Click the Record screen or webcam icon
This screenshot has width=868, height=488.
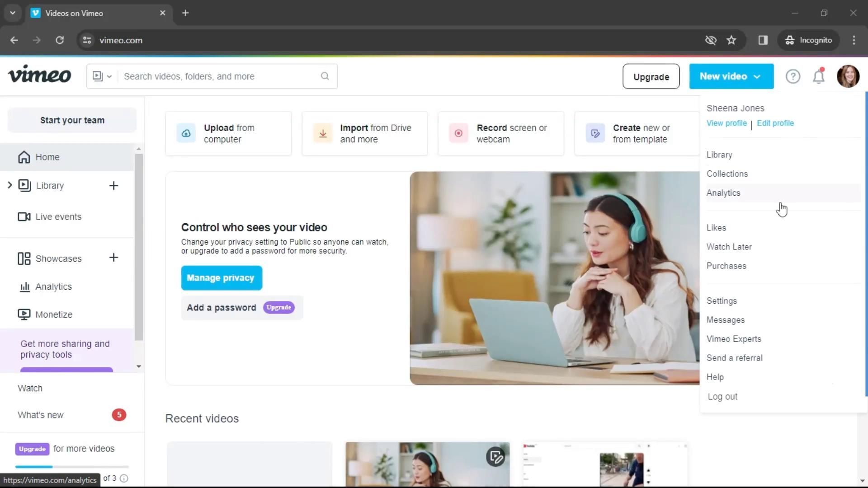click(x=458, y=133)
